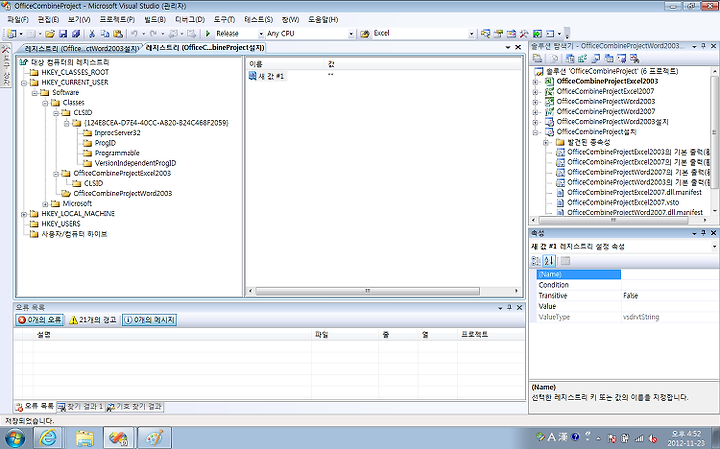Select OfficeCombineProjectWord2003 registry key
720x449 pixels.
pyautogui.click(x=123, y=193)
